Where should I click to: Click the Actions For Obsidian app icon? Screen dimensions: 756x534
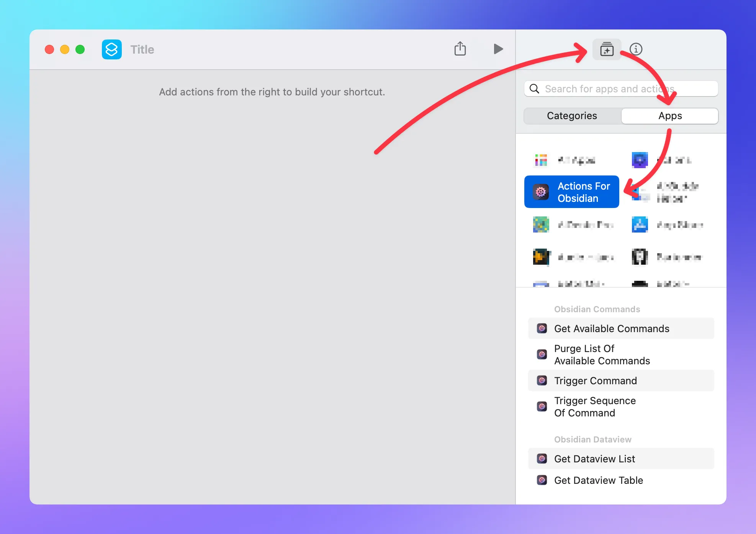[x=541, y=191]
